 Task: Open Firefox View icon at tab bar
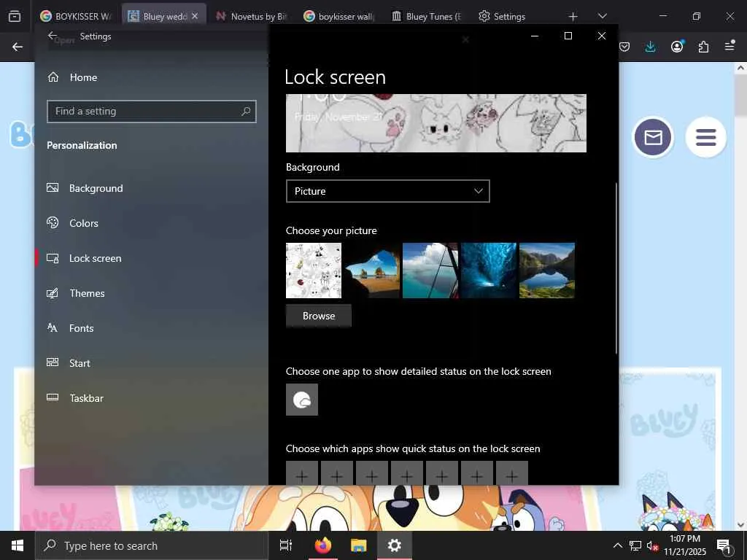point(15,16)
